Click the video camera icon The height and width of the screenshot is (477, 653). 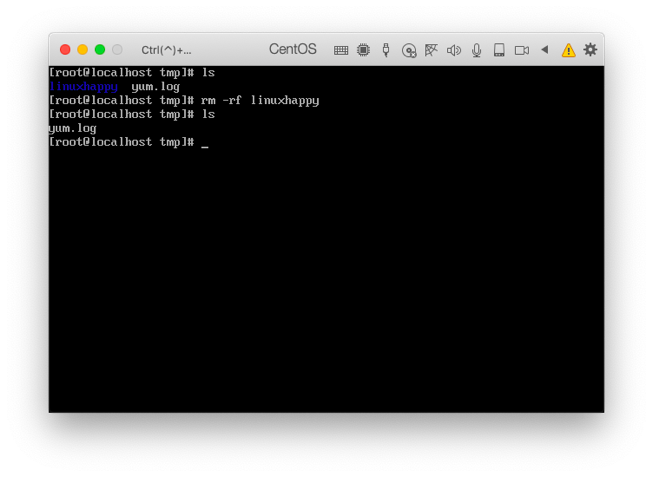[x=521, y=50]
